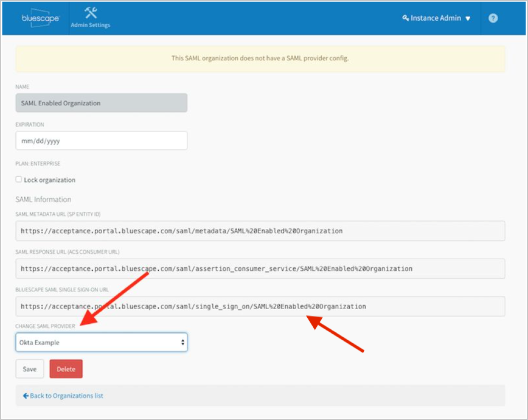Open the Instance Admin user menu
This screenshot has height=420, width=528.
[x=435, y=18]
